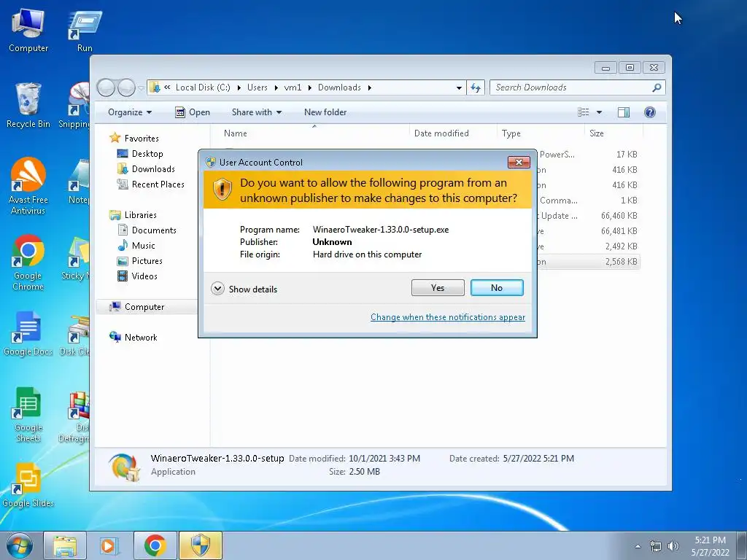Click the UAC warning shield icon

point(222,189)
